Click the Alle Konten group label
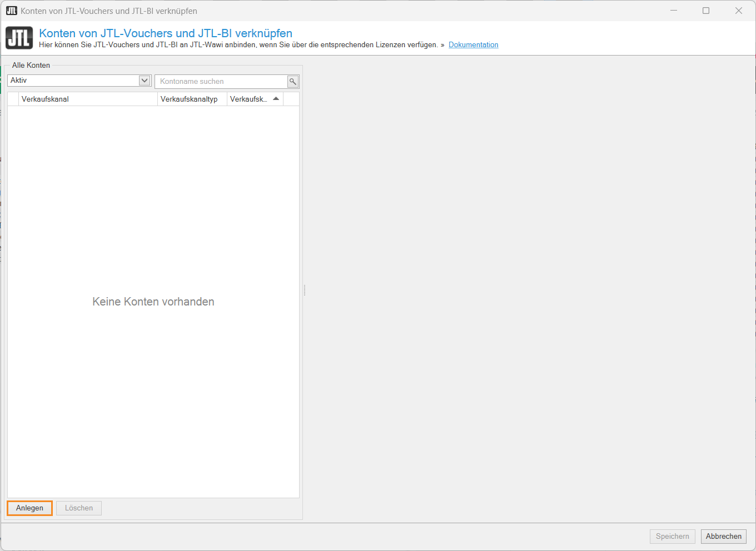 pos(31,65)
